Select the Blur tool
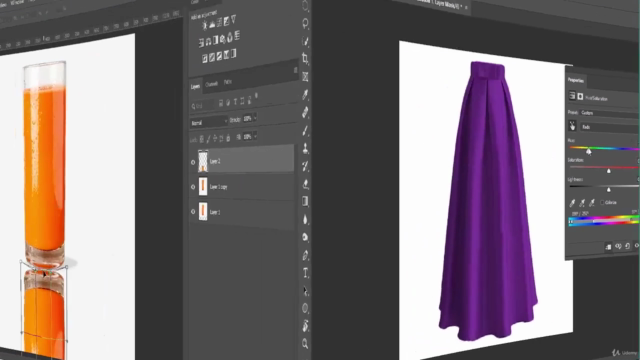 [305, 220]
